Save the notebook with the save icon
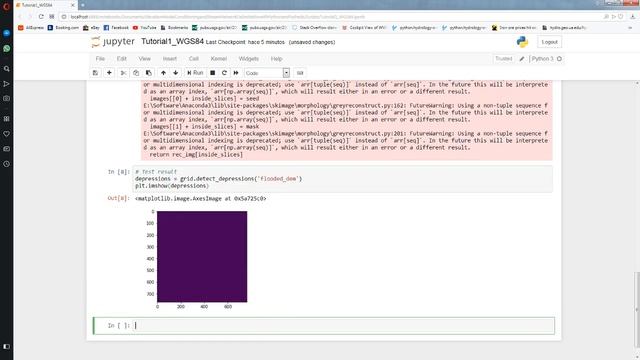This screenshot has height=360, width=640. tap(95, 73)
